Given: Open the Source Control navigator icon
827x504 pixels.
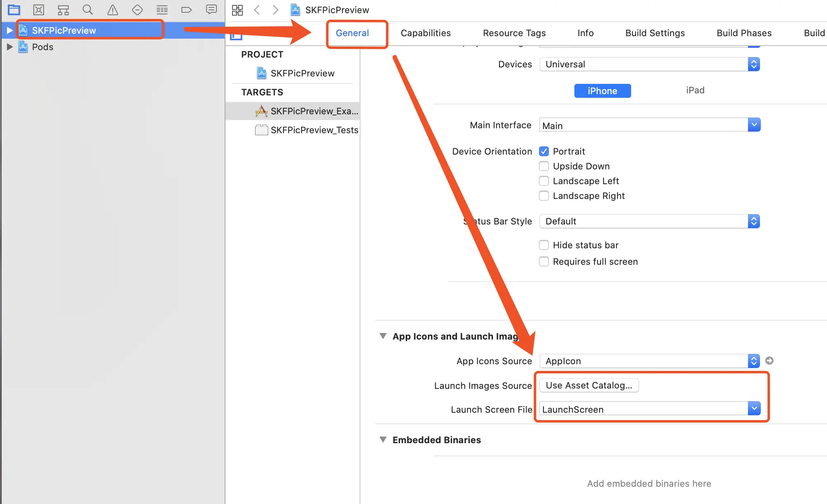Looking at the screenshot, I should point(39,9).
